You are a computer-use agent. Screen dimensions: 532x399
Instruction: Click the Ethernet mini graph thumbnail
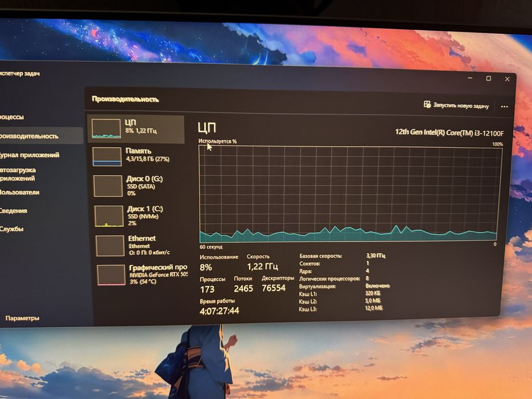[x=110, y=246]
